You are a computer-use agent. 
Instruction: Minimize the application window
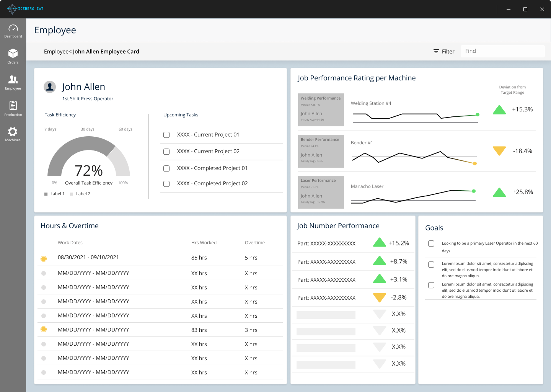click(509, 9)
